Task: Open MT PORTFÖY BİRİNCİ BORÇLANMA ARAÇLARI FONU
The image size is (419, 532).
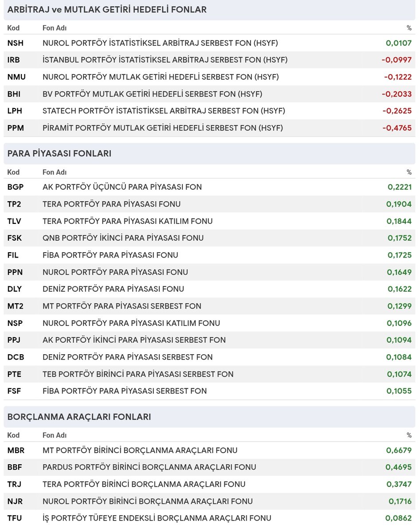Action: 140,450
